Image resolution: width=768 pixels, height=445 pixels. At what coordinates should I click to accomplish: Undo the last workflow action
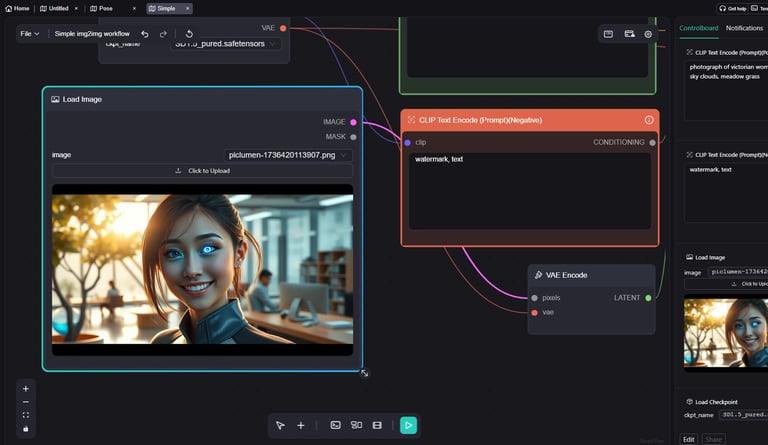tap(144, 34)
